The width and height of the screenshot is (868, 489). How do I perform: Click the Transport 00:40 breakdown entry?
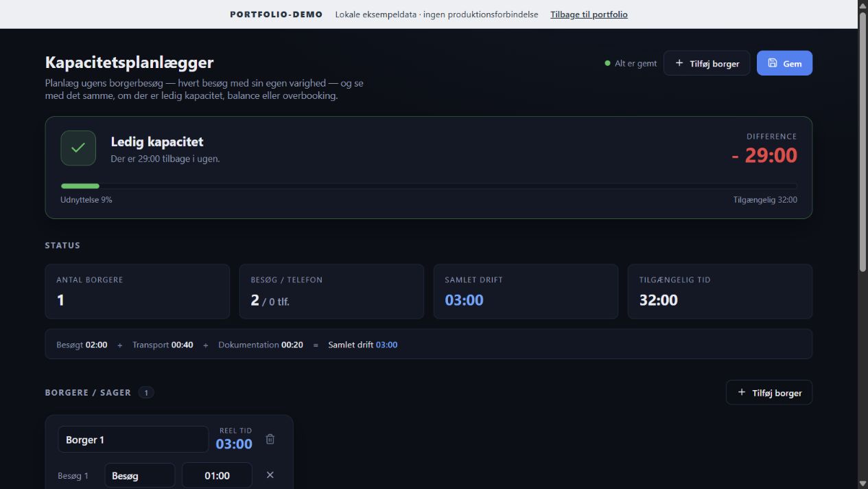click(x=163, y=345)
